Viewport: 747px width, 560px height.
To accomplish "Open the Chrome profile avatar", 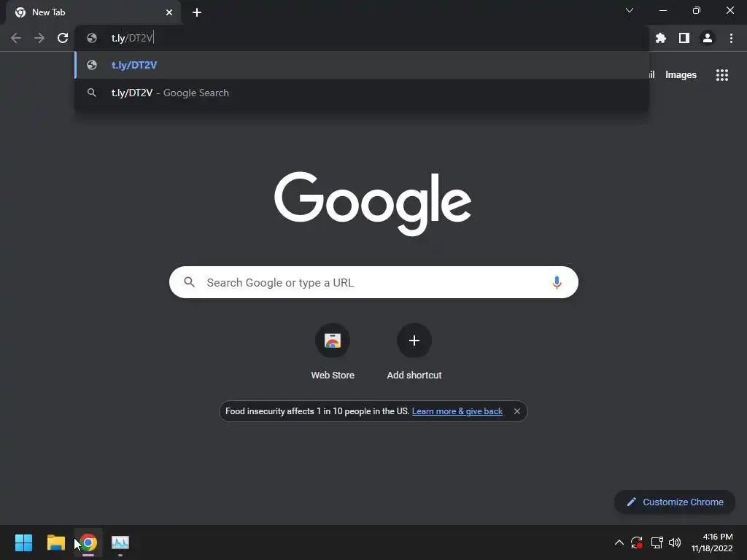I will point(708,38).
